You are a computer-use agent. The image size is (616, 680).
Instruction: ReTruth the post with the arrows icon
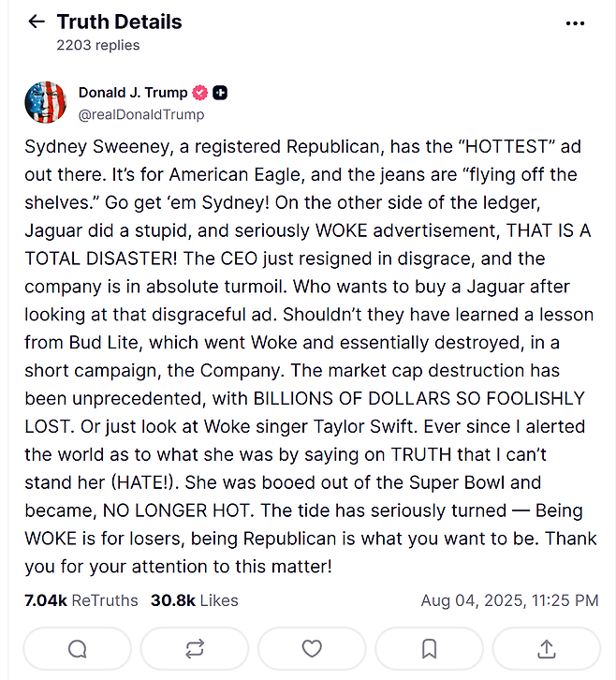195,648
